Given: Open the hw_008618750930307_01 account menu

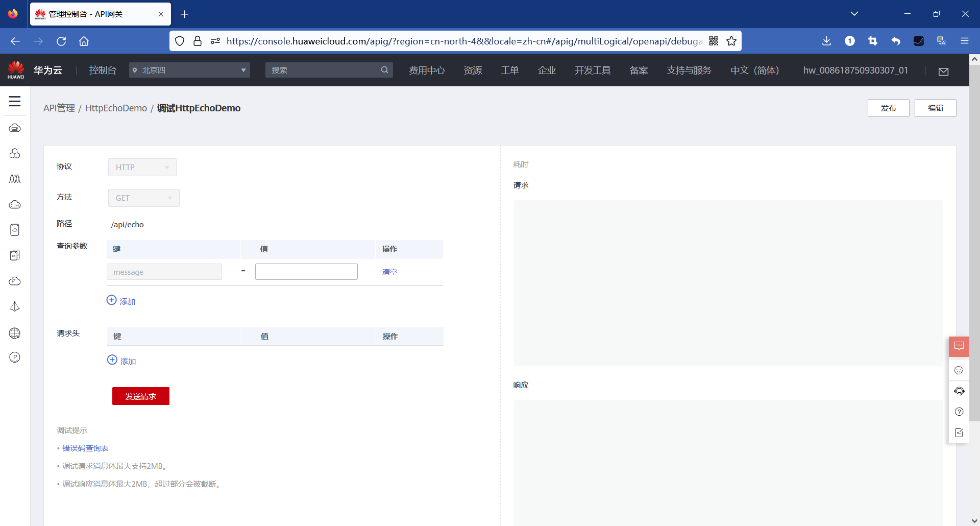Looking at the screenshot, I should pyautogui.click(x=856, y=70).
